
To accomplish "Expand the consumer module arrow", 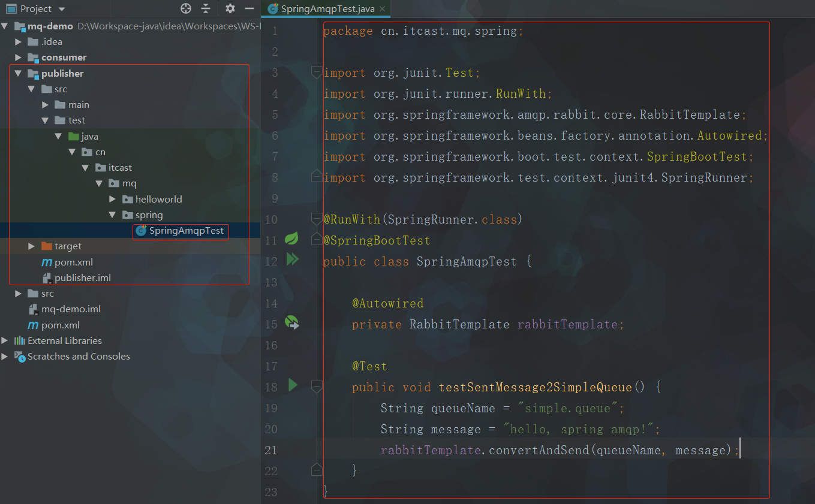I will pos(19,58).
